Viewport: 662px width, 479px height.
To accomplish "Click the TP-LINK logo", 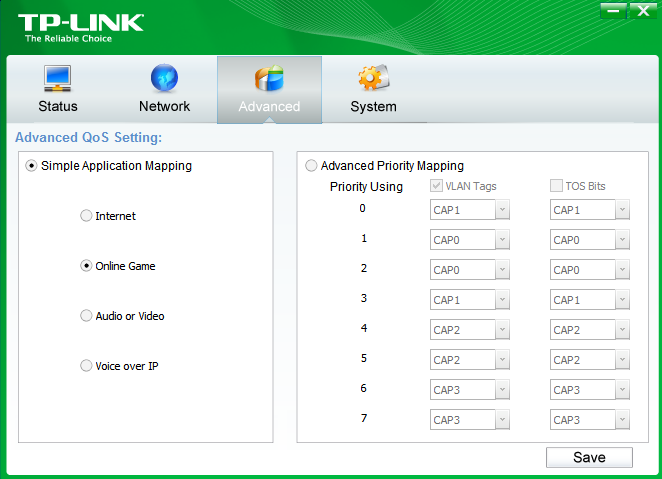I will click(x=81, y=23).
